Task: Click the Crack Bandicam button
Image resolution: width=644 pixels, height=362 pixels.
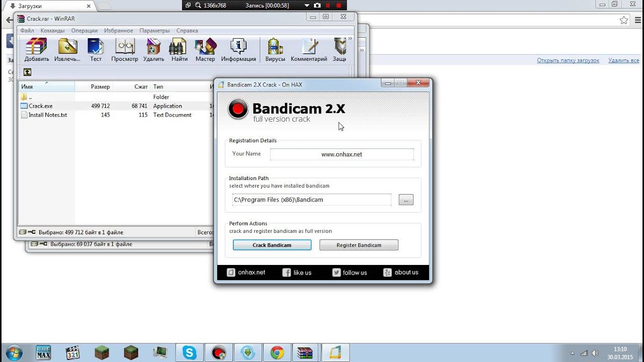Action: click(x=272, y=245)
